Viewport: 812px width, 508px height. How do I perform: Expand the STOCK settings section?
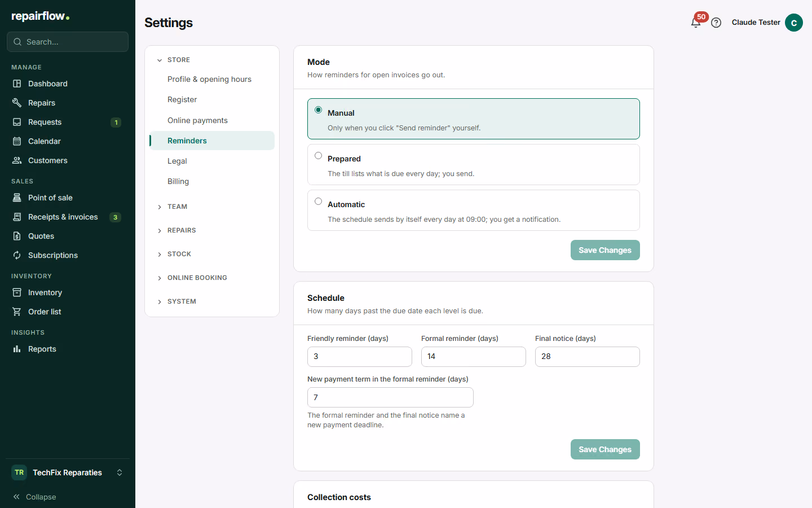212,254
